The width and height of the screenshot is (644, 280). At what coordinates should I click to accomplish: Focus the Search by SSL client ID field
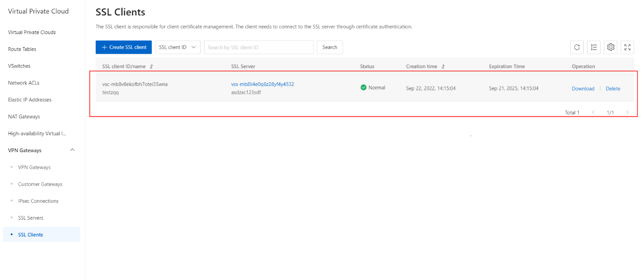259,47
